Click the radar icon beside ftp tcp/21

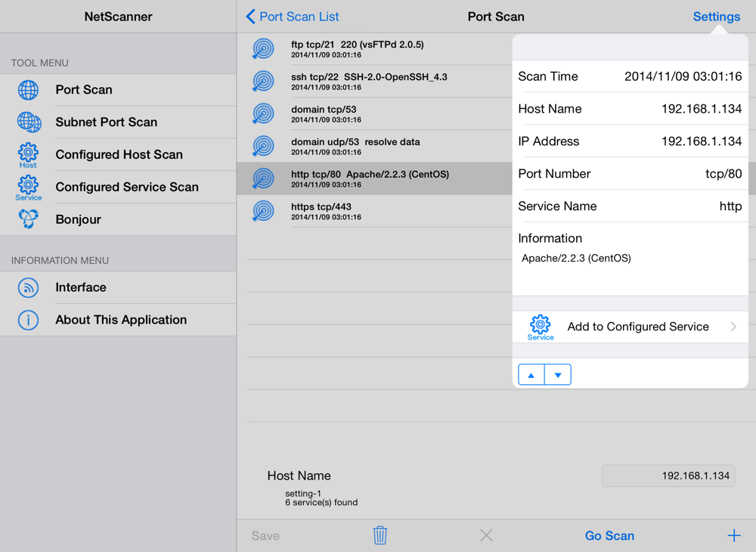point(263,49)
